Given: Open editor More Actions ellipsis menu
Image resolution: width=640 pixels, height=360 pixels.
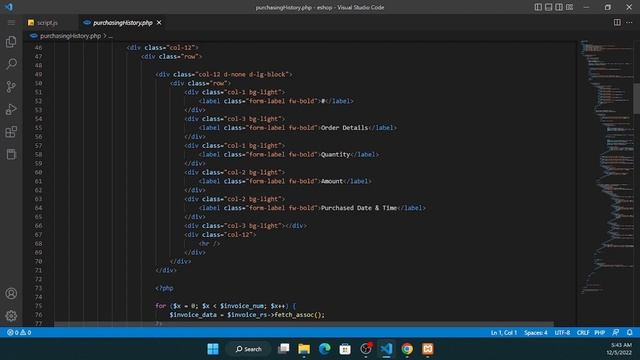Looking at the screenshot, I should click(629, 22).
